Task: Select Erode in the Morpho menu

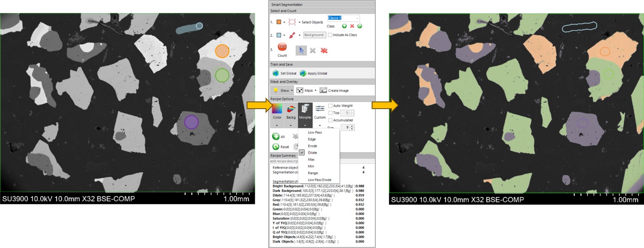Action: pyautogui.click(x=312, y=146)
